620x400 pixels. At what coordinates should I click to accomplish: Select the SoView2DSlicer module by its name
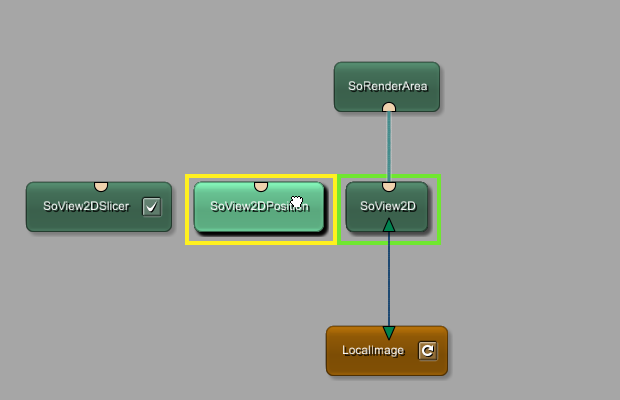(x=86, y=207)
